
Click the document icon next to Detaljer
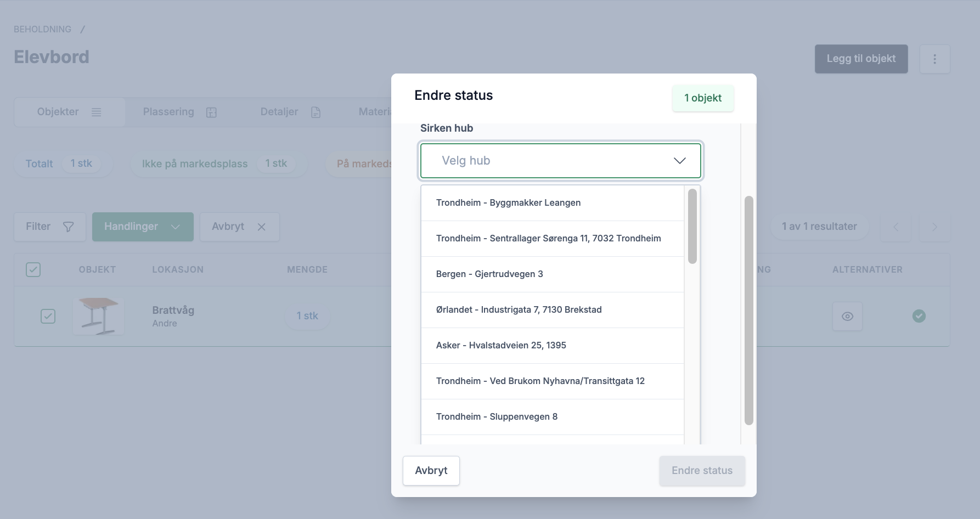(x=316, y=111)
